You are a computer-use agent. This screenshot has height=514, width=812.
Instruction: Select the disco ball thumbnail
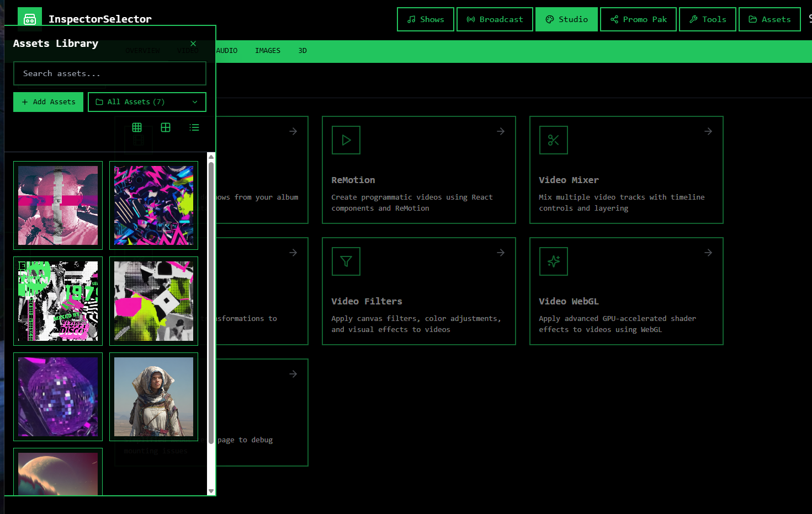coord(58,397)
